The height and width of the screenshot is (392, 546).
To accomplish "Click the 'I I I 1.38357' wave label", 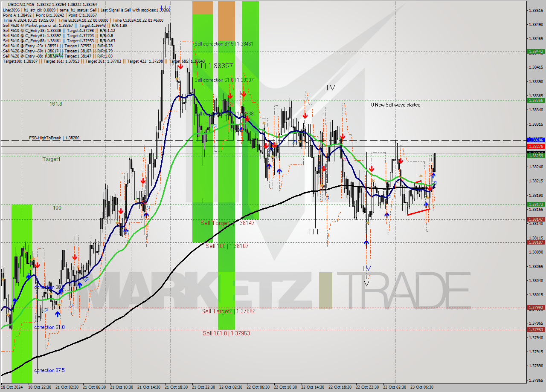I will coord(215,66).
